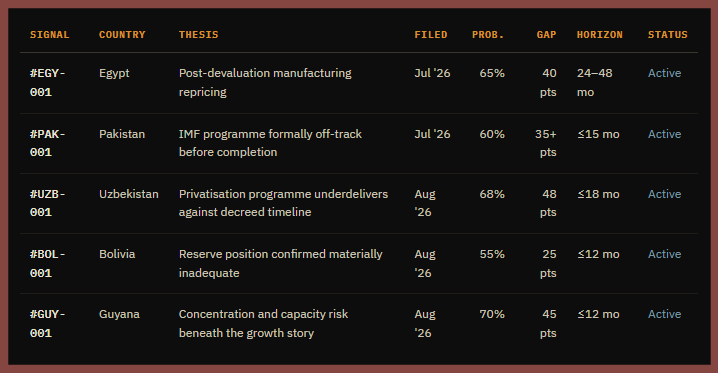Select the Uzbekistan privatisation thesis text
Screen dimensions: 718x373
[x=283, y=203]
